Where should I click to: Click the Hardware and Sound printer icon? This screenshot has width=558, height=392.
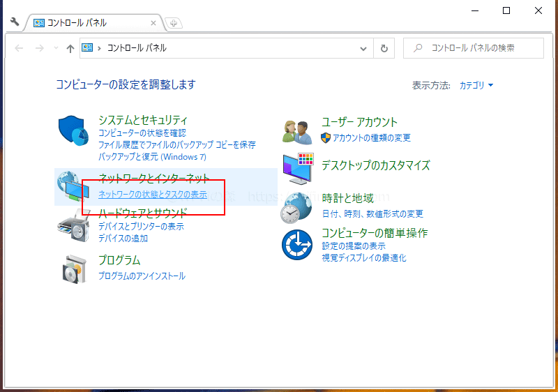(x=73, y=225)
